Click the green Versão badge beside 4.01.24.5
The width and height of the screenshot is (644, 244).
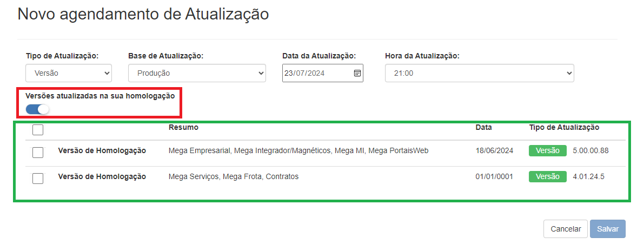547,176
